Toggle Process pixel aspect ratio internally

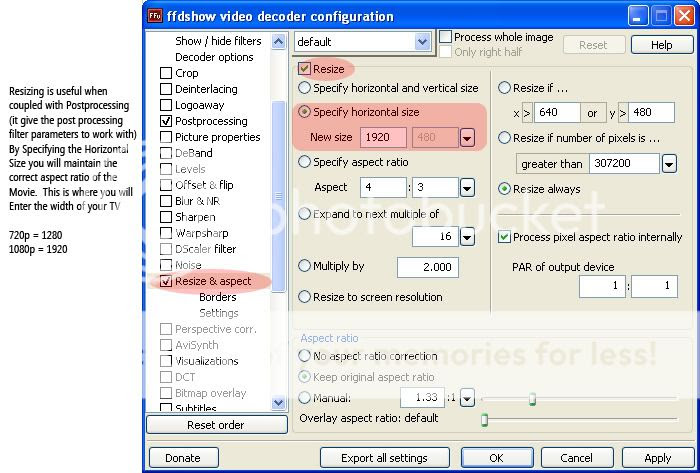pos(504,237)
